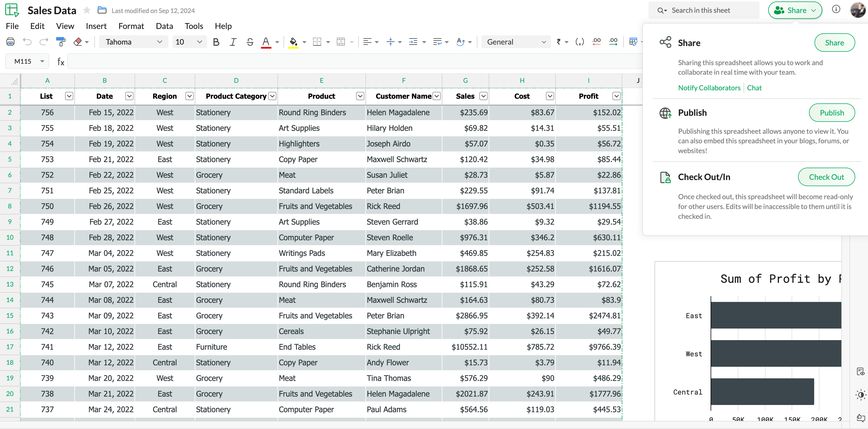The width and height of the screenshot is (868, 429).
Task: Open the Chat link in Share panel
Action: [x=755, y=88]
